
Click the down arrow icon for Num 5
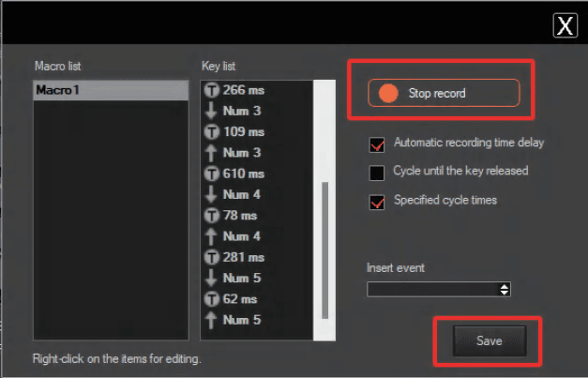[211, 278]
